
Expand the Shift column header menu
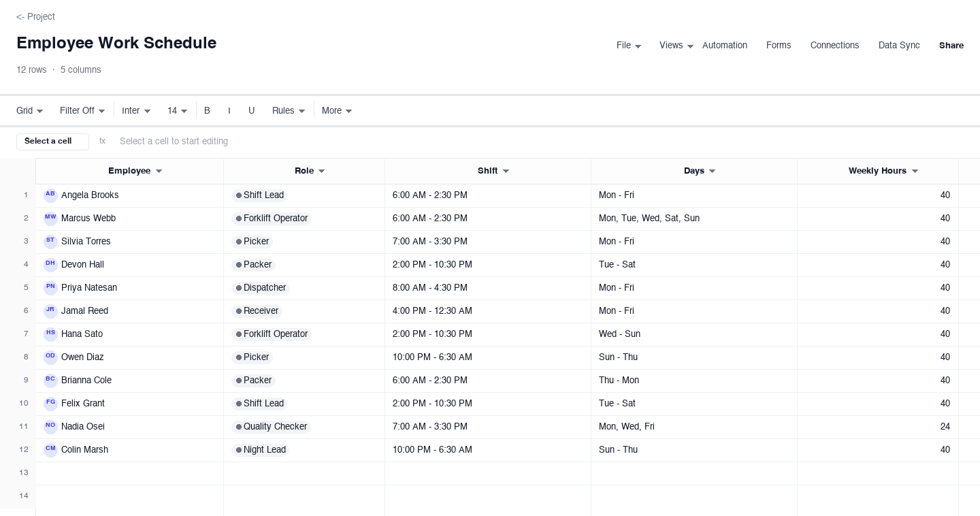tap(506, 171)
